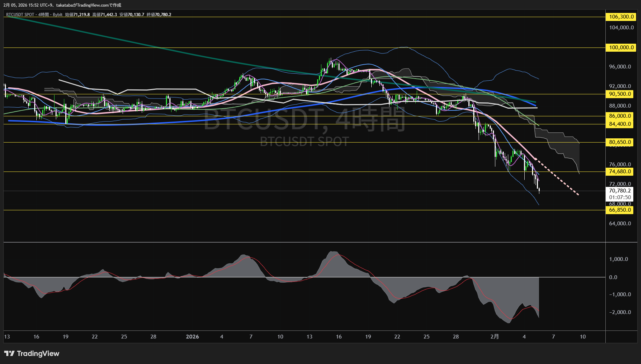
Task: Select the 84,400.0 price level label
Action: (620, 124)
